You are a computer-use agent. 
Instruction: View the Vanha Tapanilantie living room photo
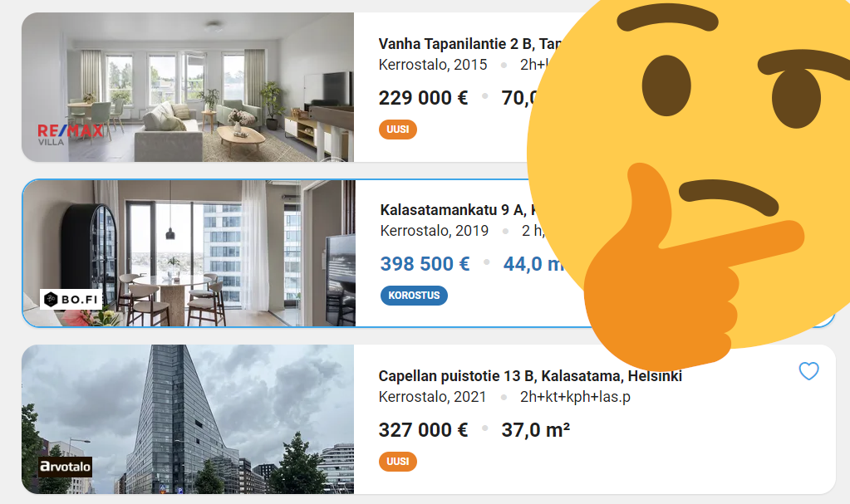click(x=188, y=87)
